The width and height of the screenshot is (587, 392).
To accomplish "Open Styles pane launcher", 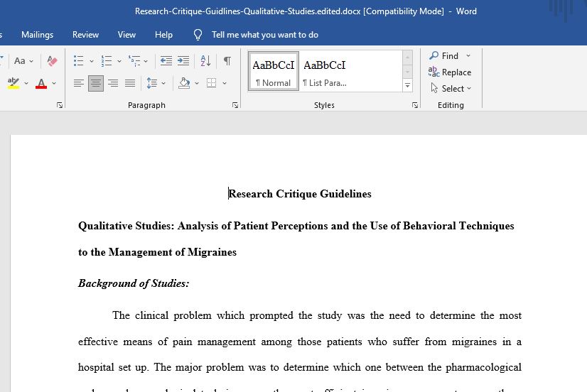I will pyautogui.click(x=415, y=106).
